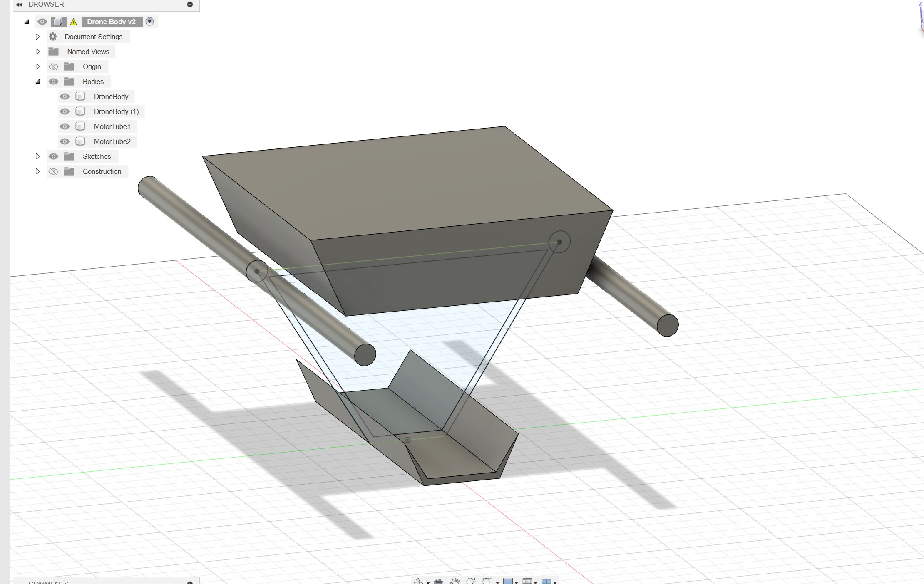Hide the Bodies folder
The image size is (924, 584).
(x=53, y=82)
